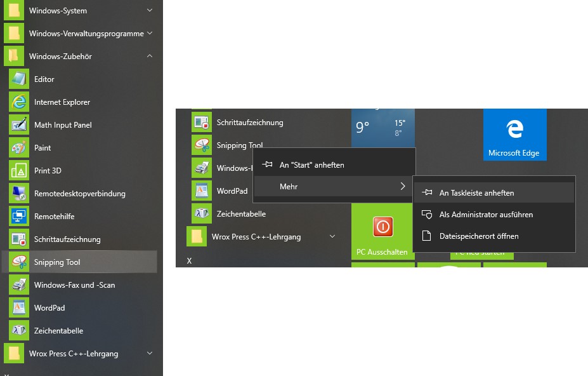Expand Wrox Press C++-Lehrgang chevron beside PC Ausschalten
Viewport: 588px width, 376px height.
(x=332, y=237)
